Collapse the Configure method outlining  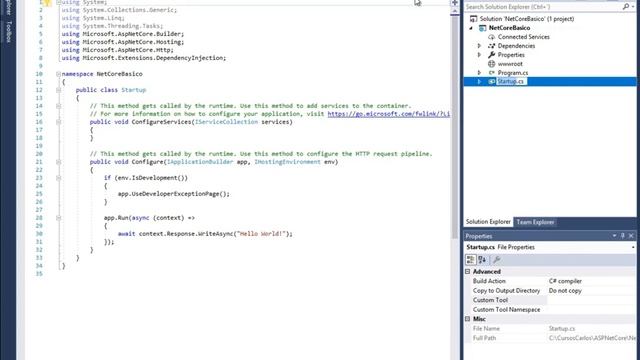[58, 162]
